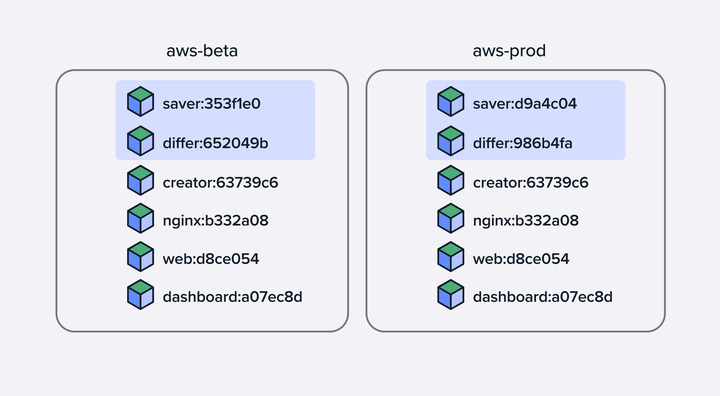Viewport: 720px width, 396px height.
Task: Select the differ:652049b label in aws-beta
Action: point(215,143)
